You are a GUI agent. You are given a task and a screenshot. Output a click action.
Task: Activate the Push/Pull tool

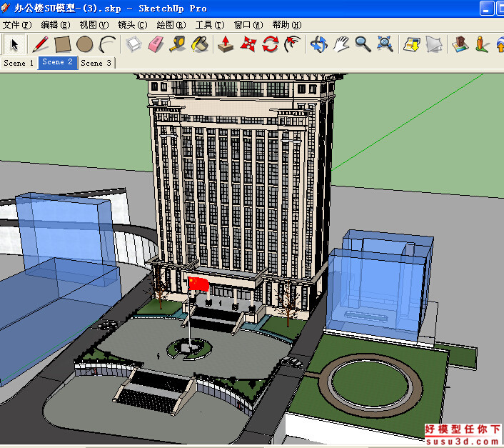(x=226, y=44)
